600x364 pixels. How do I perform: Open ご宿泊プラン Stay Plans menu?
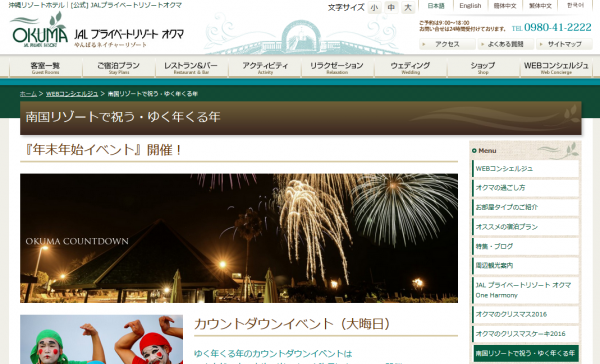[119, 67]
